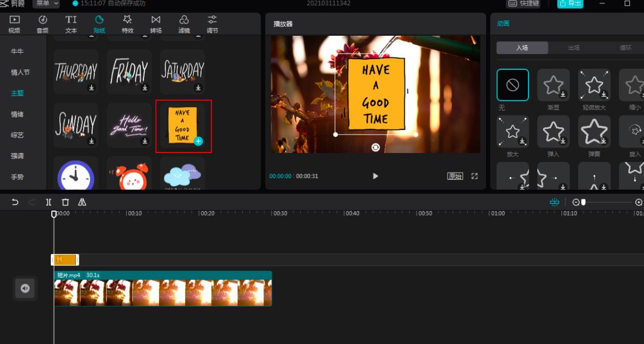Select the 无 no-animation option
This screenshot has height=344, width=644.
(512, 85)
